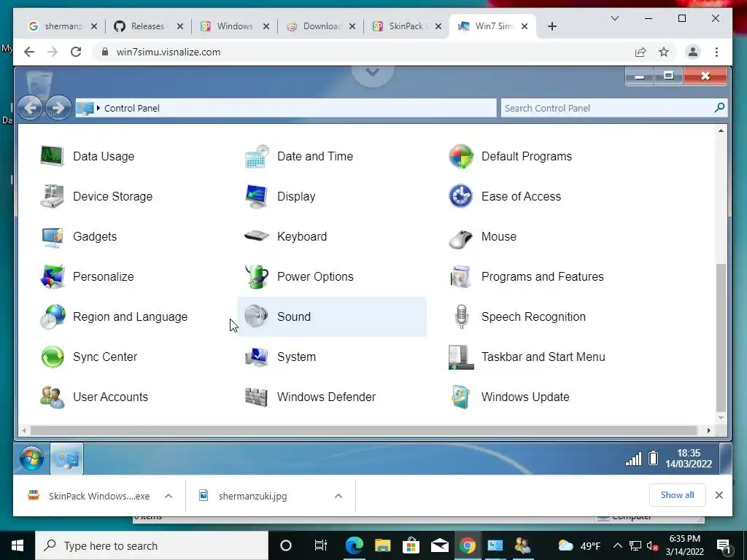Click the simulator signal strength tray icon
747x560 pixels.
[x=633, y=459]
